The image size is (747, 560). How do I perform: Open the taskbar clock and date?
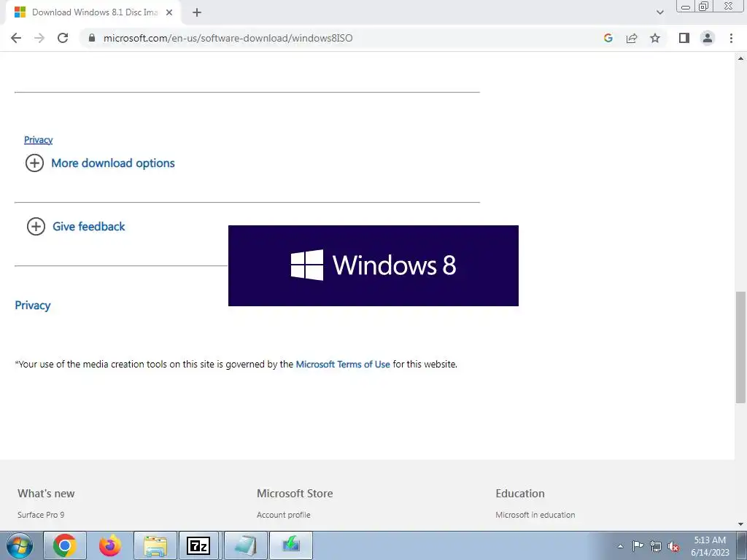pos(710,546)
